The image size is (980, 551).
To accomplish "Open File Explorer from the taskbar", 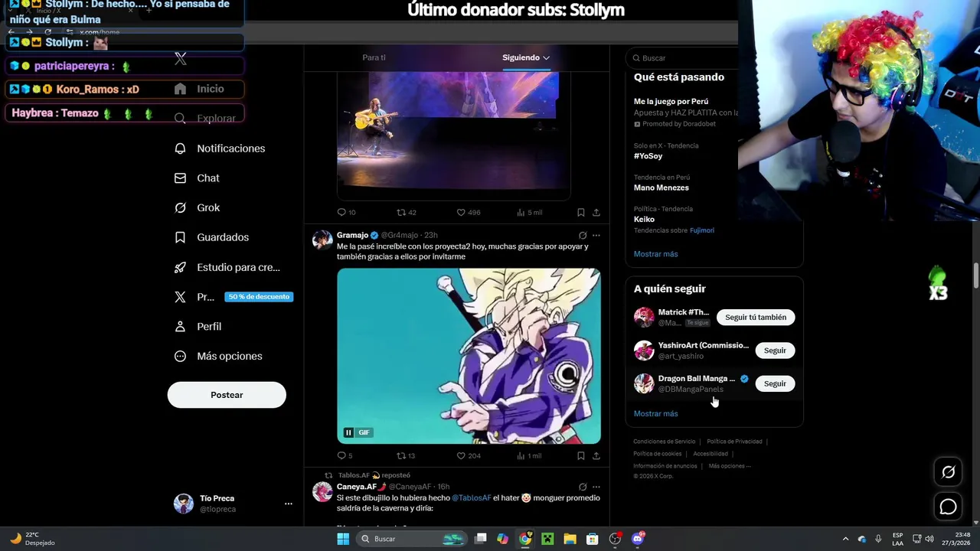I will pyautogui.click(x=570, y=539).
